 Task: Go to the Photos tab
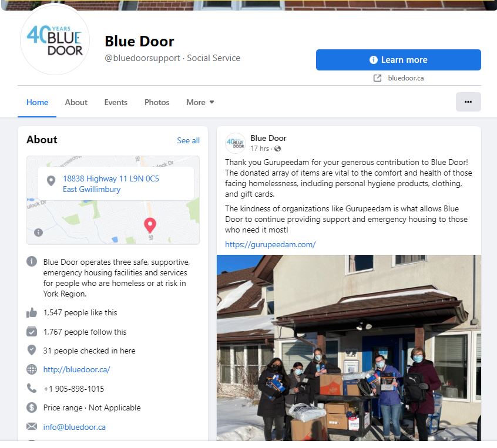tap(157, 102)
